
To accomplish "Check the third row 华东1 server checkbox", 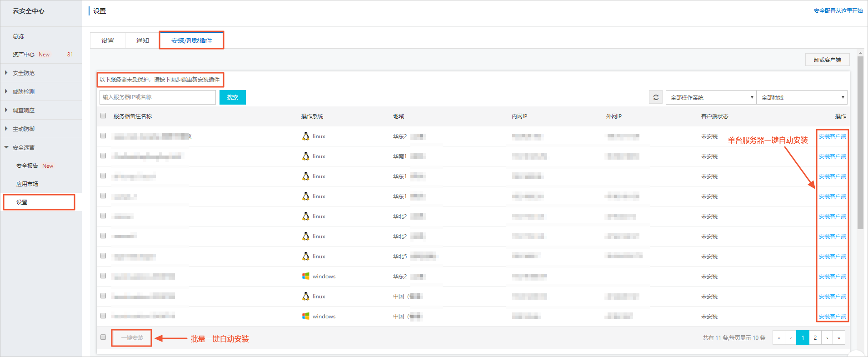I will click(103, 176).
